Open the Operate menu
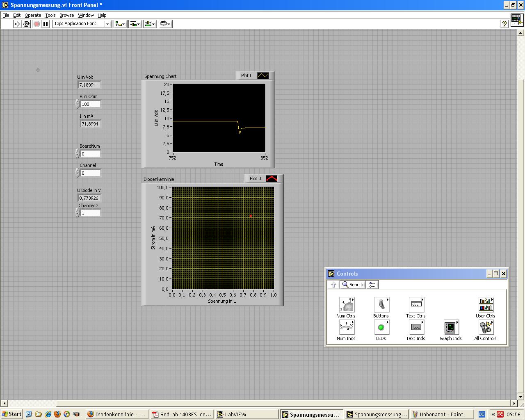Image resolution: width=525 pixels, height=420 pixels. [33, 15]
